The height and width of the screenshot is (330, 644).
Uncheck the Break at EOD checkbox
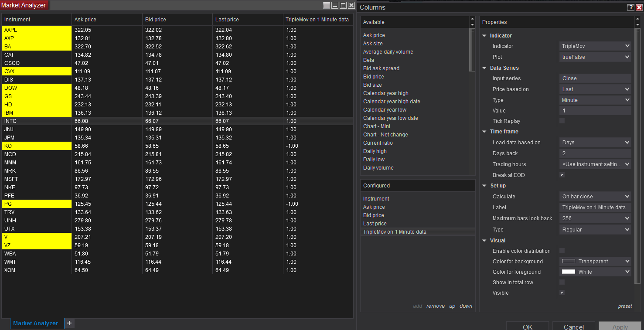(562, 175)
